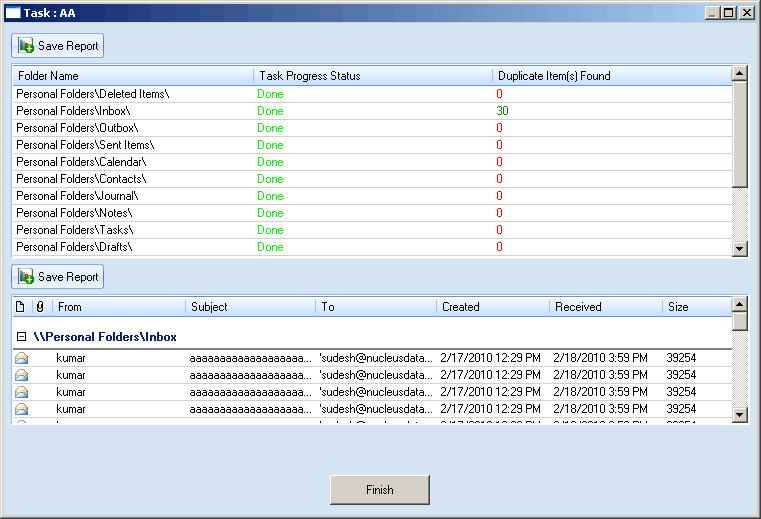Click the lower Save Report button
Image resolution: width=761 pixels, height=519 pixels.
[58, 277]
